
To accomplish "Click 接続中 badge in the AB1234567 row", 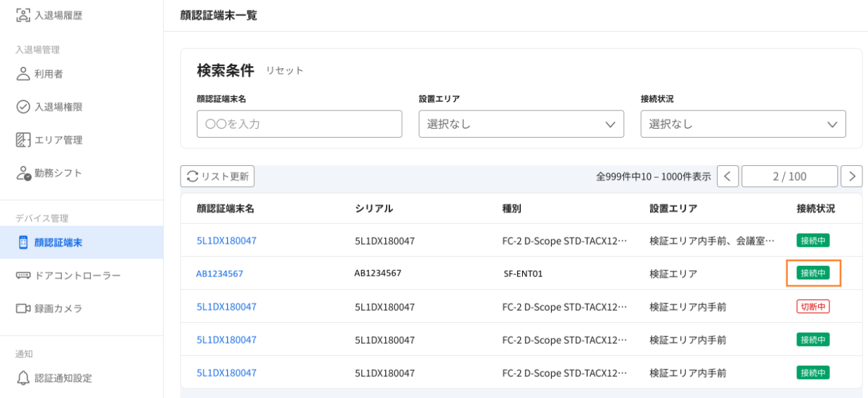I will point(813,273).
